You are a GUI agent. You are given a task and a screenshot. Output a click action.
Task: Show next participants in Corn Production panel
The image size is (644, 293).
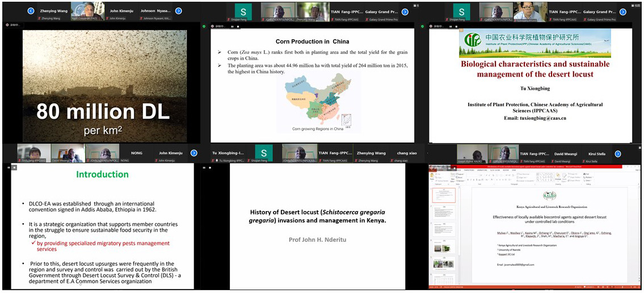point(405,11)
